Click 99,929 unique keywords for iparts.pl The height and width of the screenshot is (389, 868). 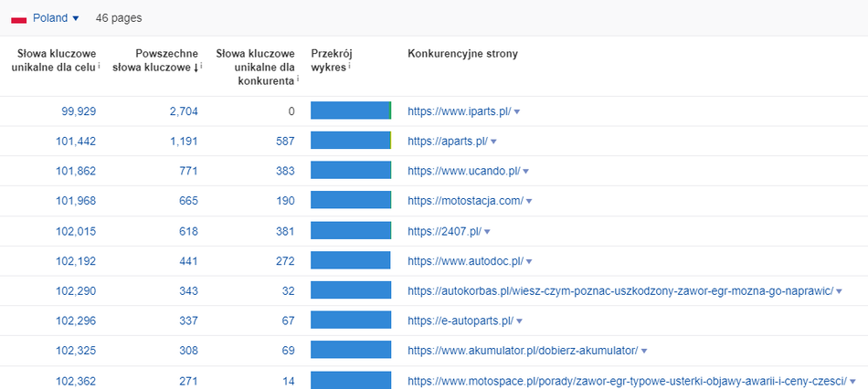click(x=79, y=111)
